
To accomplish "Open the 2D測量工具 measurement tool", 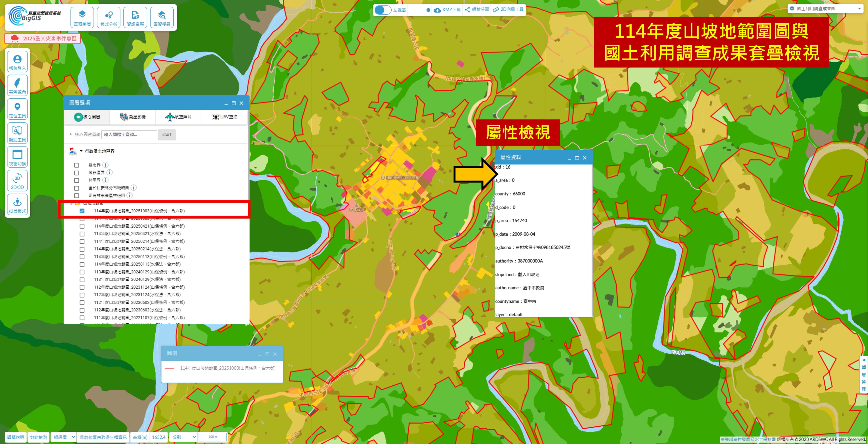I will pos(508,9).
